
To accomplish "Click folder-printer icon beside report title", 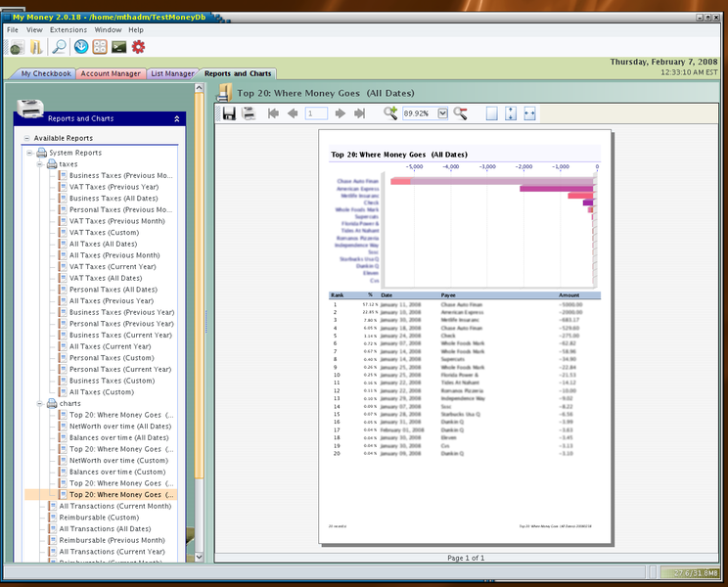I will point(225,93).
